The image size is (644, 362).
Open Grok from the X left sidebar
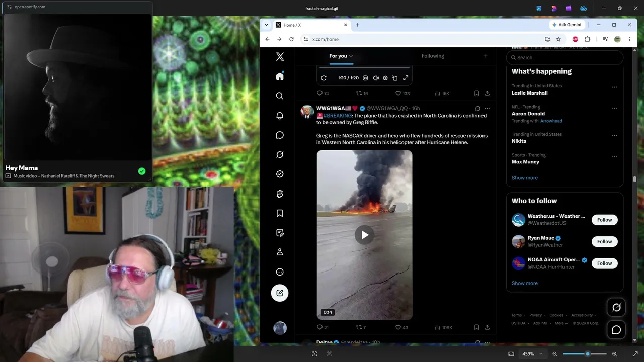click(x=280, y=155)
